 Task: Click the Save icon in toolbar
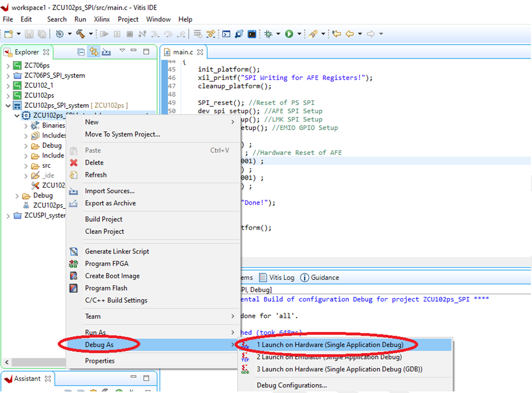pyautogui.click(x=29, y=34)
